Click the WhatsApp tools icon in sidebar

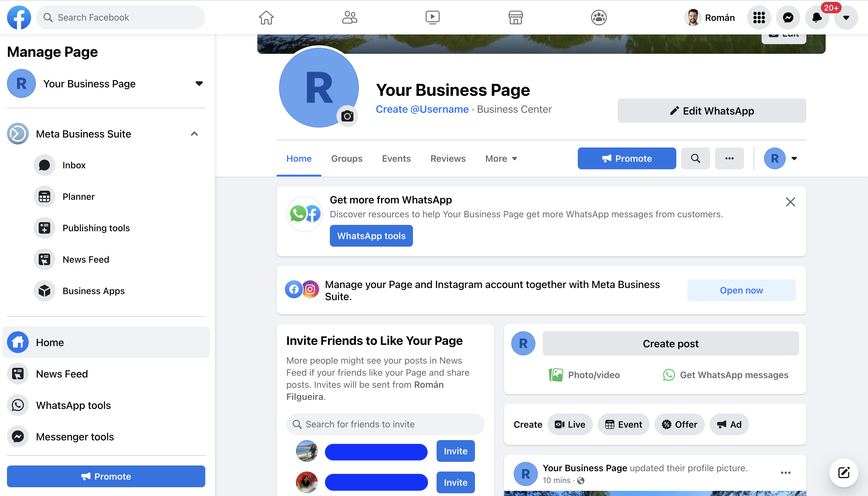pyautogui.click(x=17, y=405)
